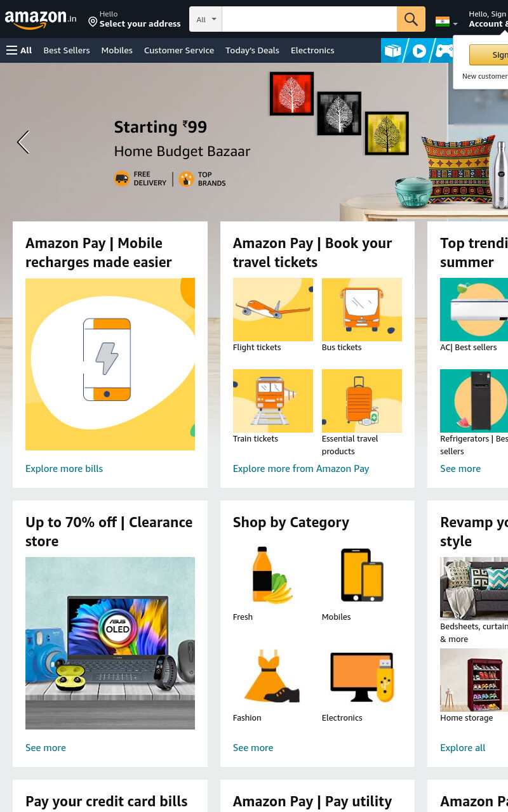Click the Bus tickets icon
This screenshot has width=508, height=812.
coord(362,310)
